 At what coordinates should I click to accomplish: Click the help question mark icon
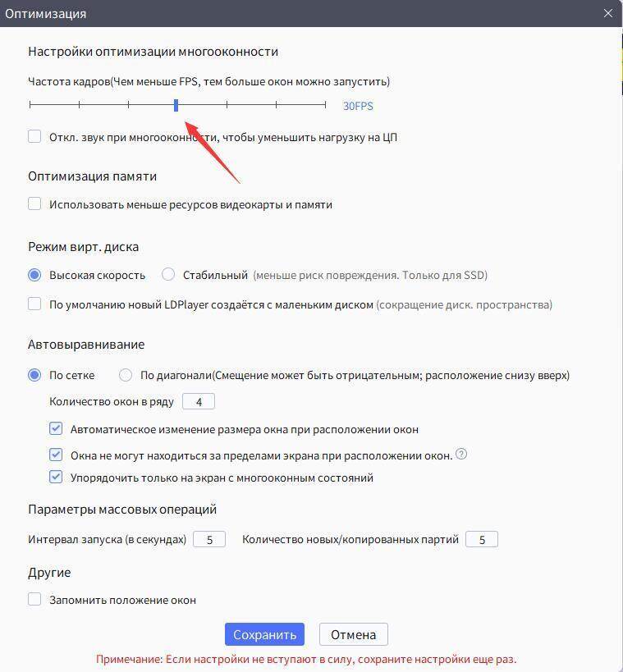(x=461, y=454)
